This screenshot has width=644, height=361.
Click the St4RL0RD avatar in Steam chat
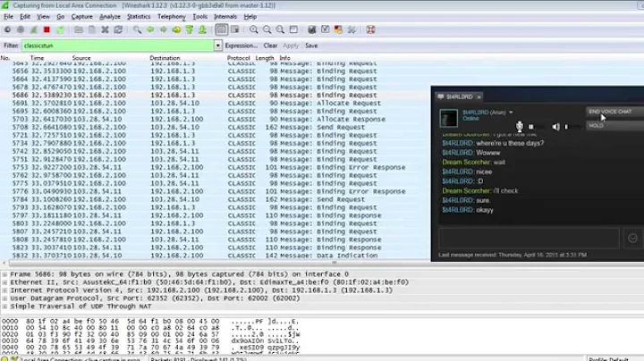point(448,118)
